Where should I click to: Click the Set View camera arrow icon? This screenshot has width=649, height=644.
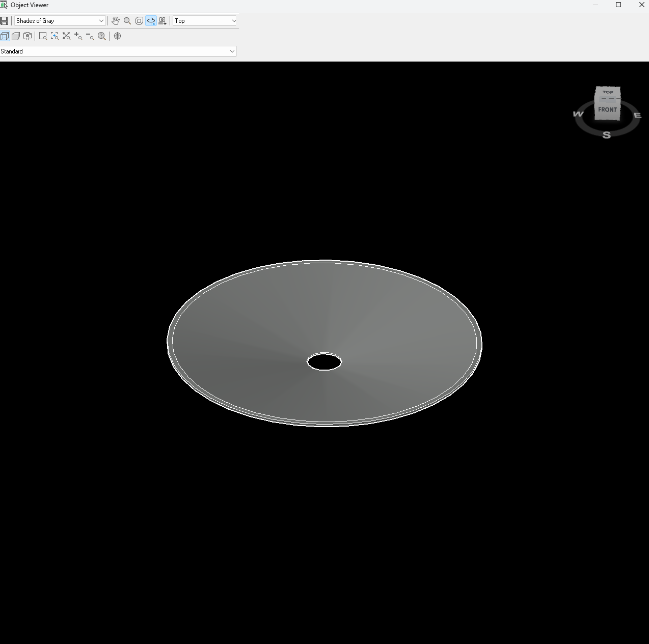click(163, 21)
